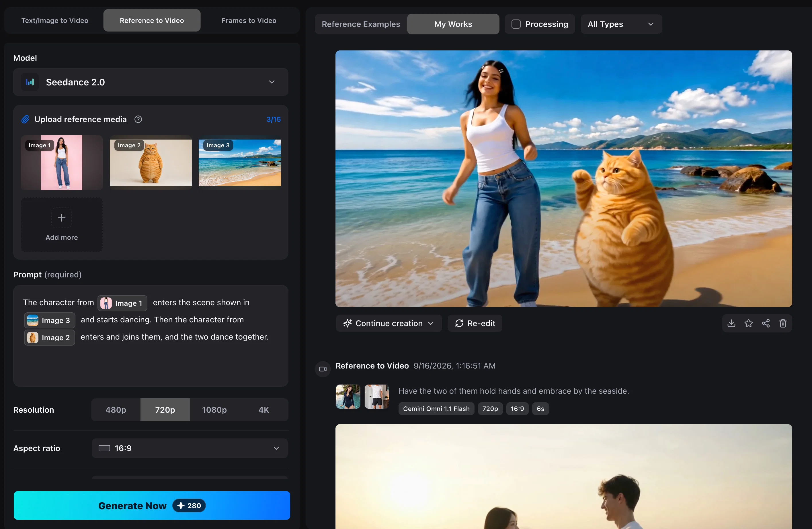This screenshot has width=812, height=529.
Task: Click the Image 3 beach thumbnail
Action: [239, 163]
